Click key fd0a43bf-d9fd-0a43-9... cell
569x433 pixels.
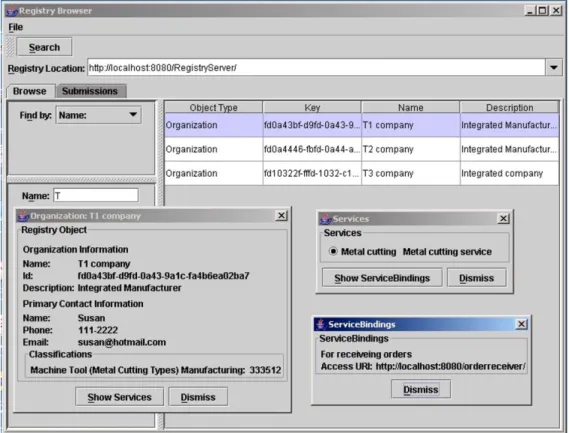click(x=312, y=125)
